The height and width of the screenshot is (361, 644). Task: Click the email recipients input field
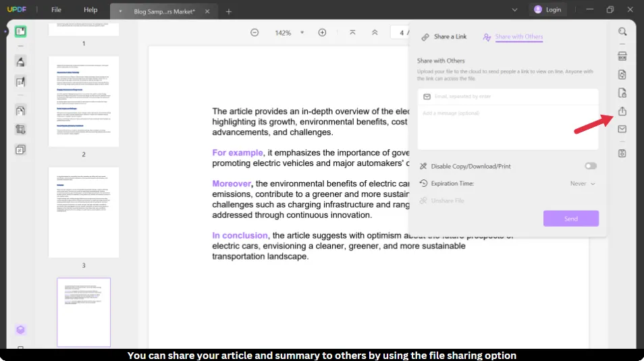click(508, 96)
